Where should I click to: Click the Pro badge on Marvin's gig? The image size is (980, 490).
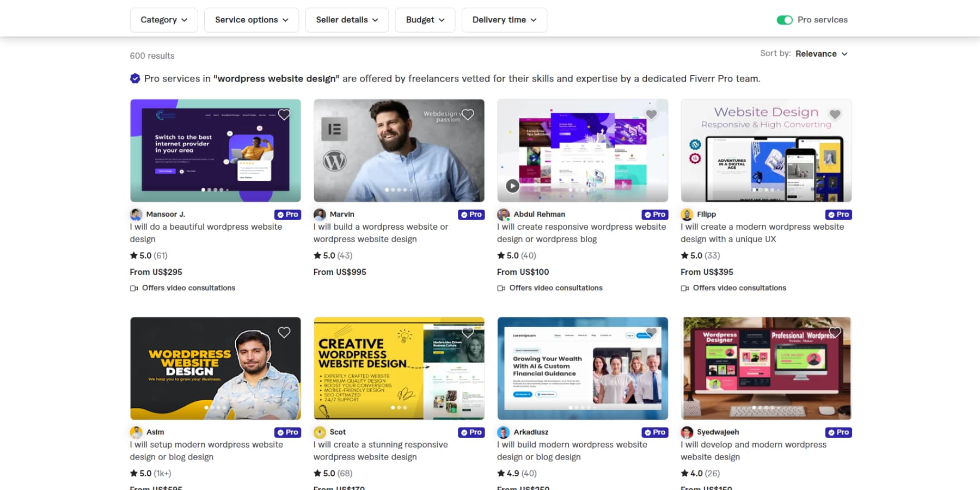(471, 214)
